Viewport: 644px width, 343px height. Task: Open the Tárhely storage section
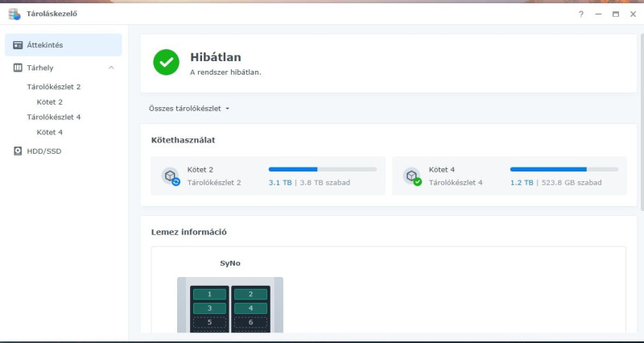click(64, 68)
